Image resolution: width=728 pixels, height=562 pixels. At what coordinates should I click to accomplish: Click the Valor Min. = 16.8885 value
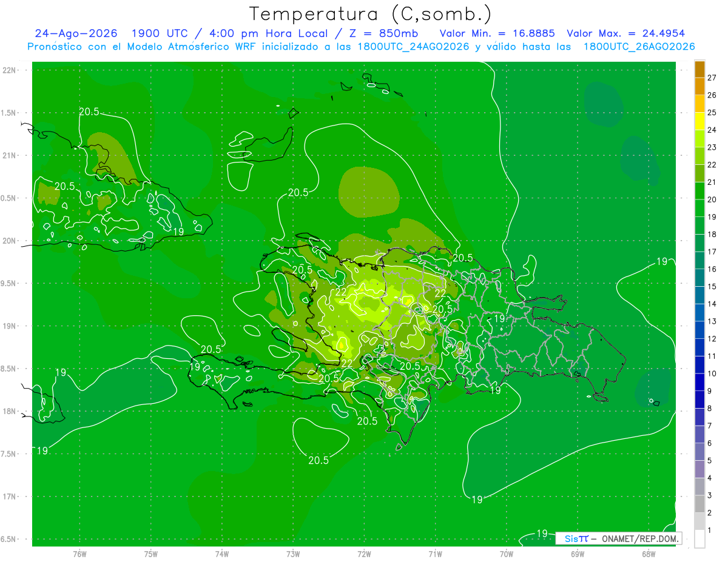tap(497, 33)
